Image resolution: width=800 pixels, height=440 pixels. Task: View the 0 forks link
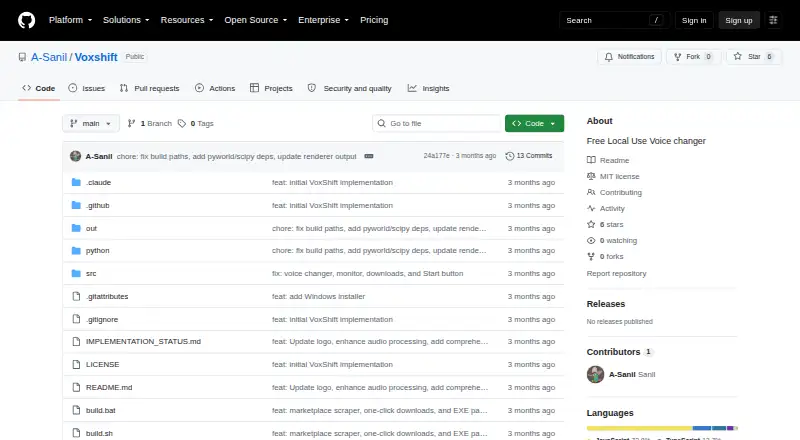[x=605, y=257]
